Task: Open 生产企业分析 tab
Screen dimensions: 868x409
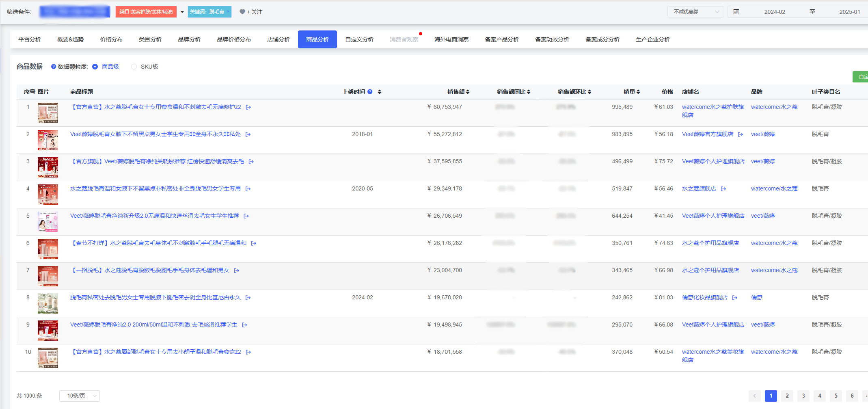Action: 653,39
